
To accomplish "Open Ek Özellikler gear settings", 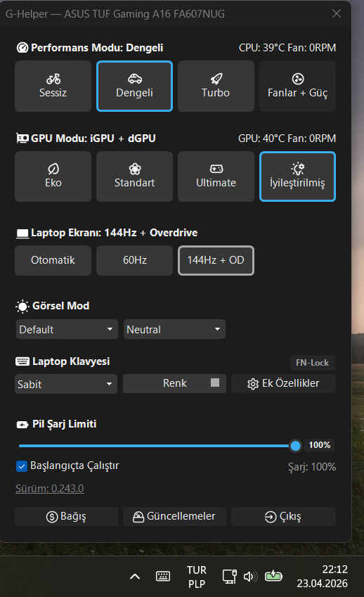I will click(283, 383).
